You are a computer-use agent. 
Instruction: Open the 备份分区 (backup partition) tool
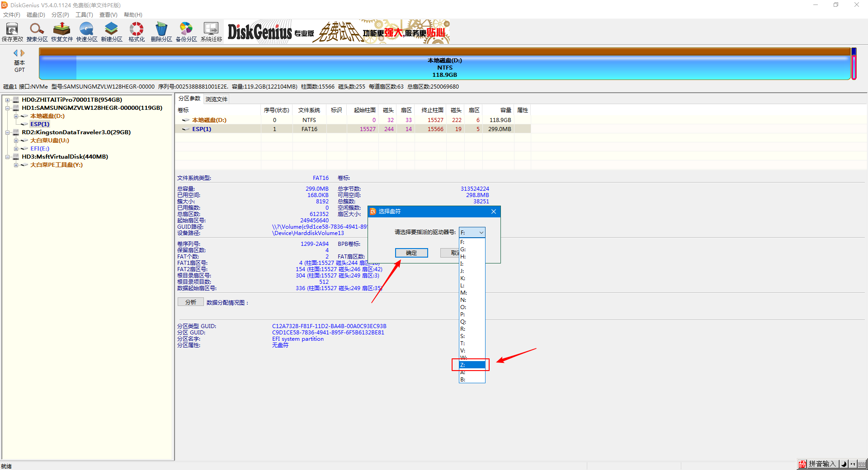tap(186, 32)
